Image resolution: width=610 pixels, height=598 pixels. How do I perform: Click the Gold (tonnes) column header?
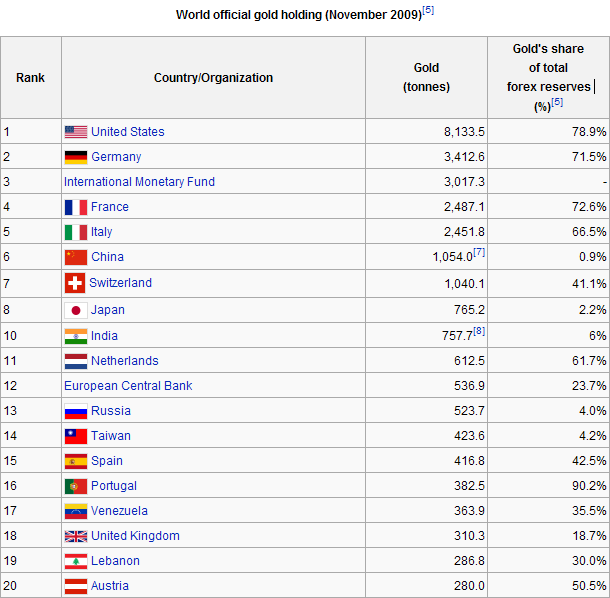pos(426,77)
